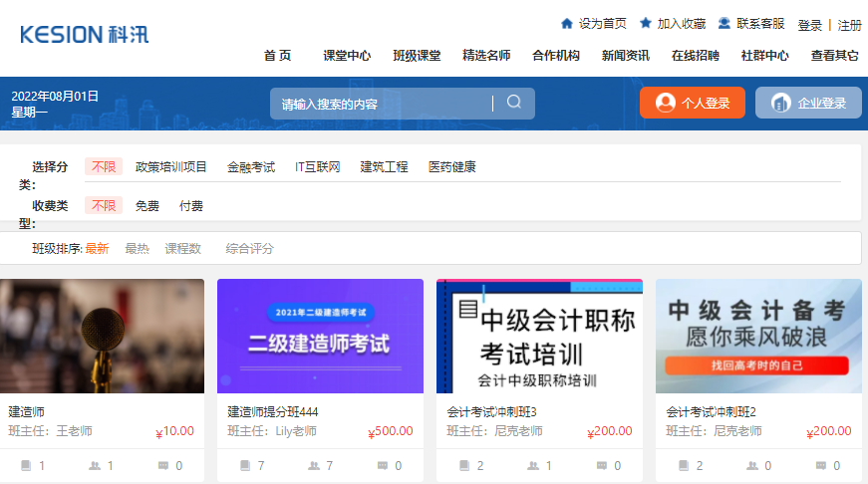Click students icon on 会计考试冲刺班3 card
Viewport: 868px width, 484px height.
(533, 466)
